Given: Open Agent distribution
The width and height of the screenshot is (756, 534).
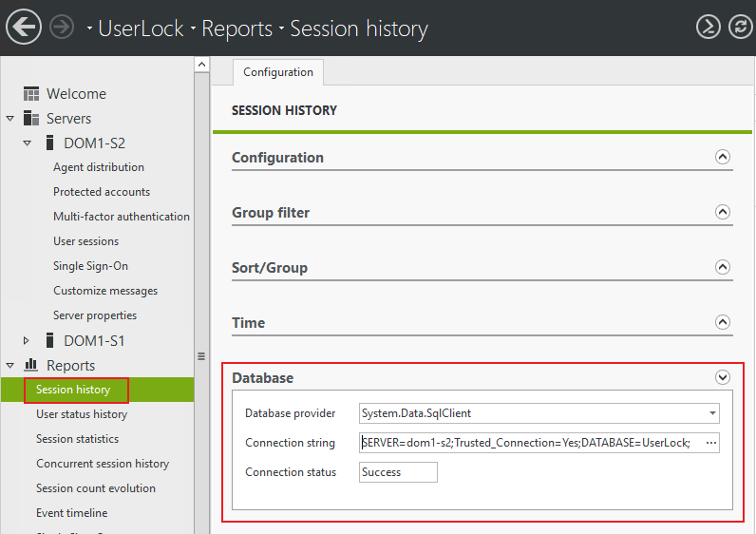Looking at the screenshot, I should [99, 167].
